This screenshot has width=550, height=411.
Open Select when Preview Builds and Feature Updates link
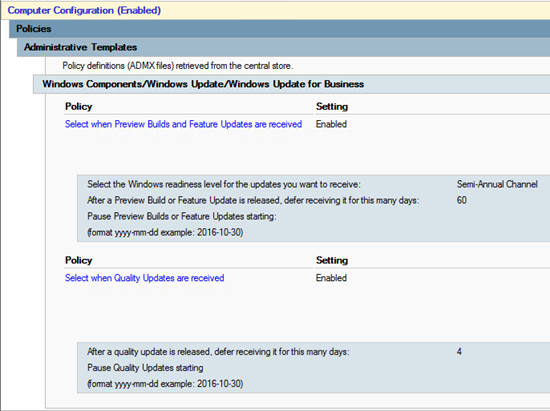tap(183, 124)
